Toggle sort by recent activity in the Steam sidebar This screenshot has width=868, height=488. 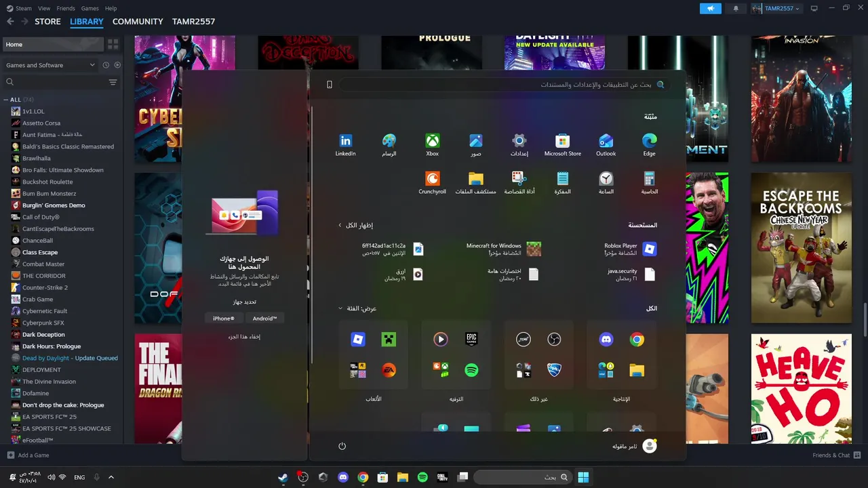tap(106, 65)
